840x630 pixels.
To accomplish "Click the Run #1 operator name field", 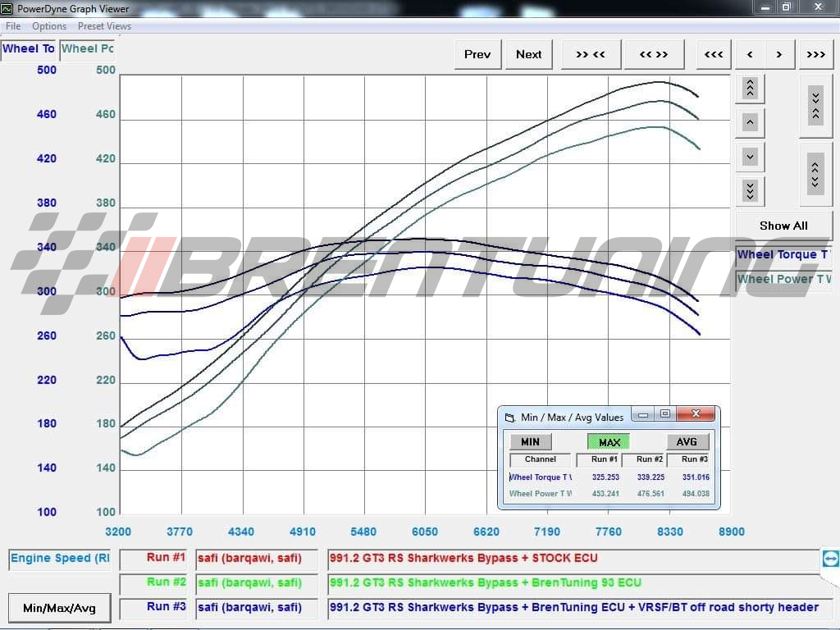I will click(x=256, y=559).
